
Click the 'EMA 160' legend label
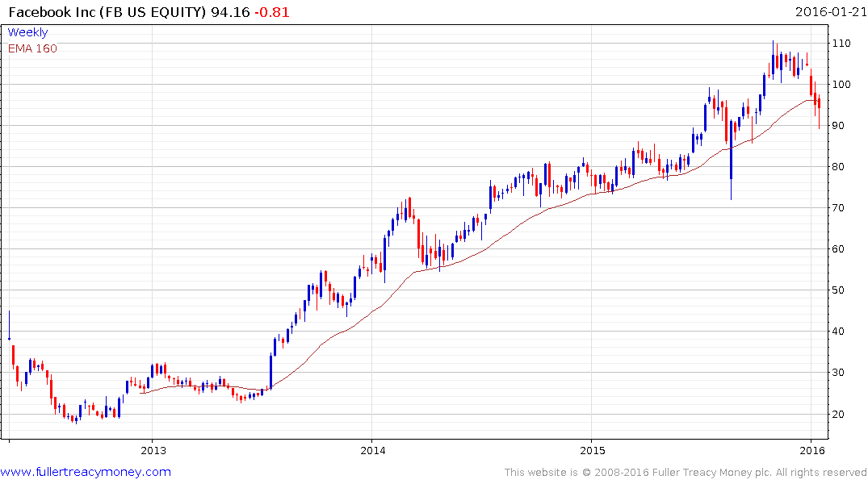32,48
